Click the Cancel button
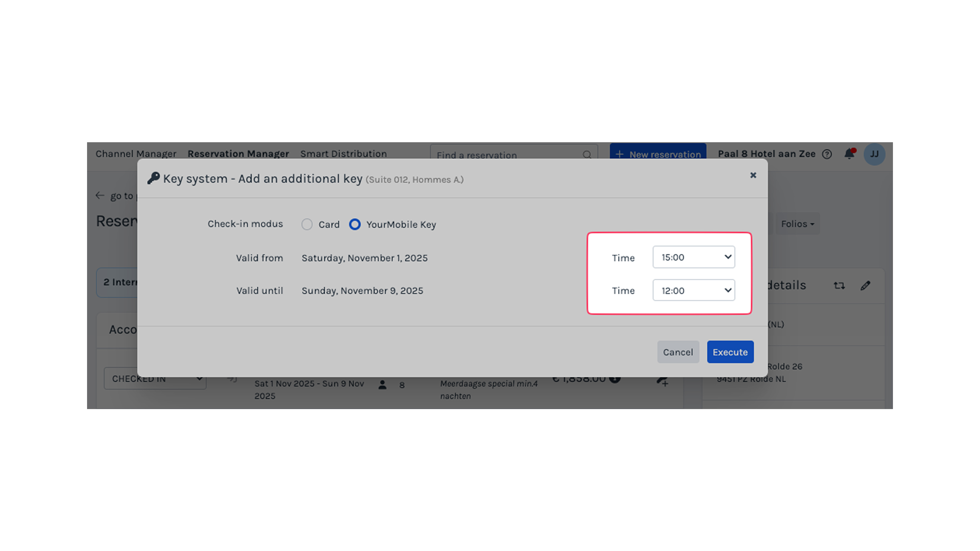 pyautogui.click(x=678, y=352)
